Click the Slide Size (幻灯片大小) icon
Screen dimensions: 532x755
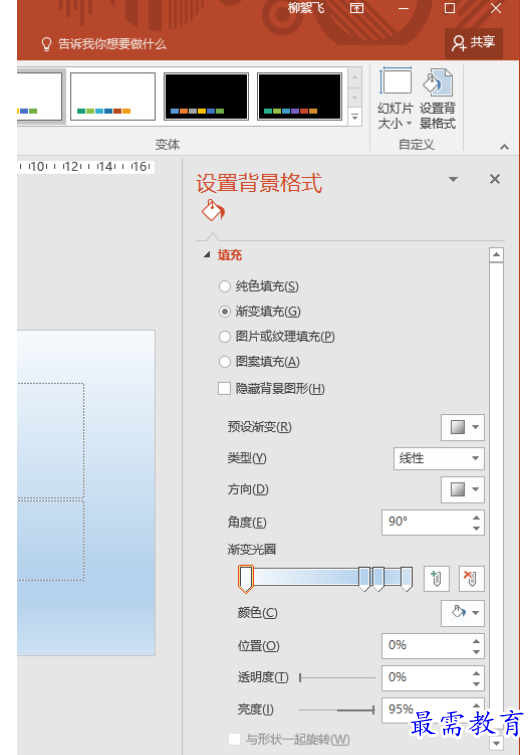[x=395, y=80]
